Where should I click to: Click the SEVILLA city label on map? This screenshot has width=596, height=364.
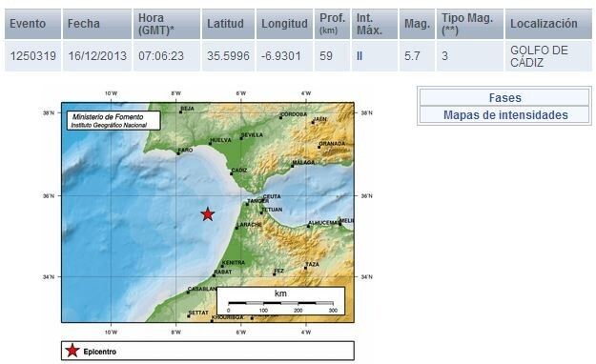[x=253, y=135]
